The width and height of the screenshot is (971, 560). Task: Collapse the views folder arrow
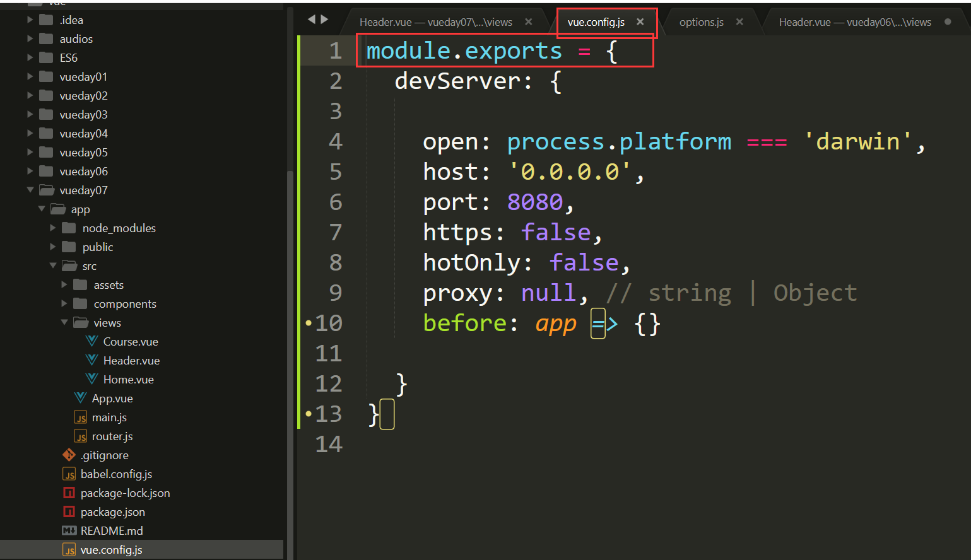(64, 322)
